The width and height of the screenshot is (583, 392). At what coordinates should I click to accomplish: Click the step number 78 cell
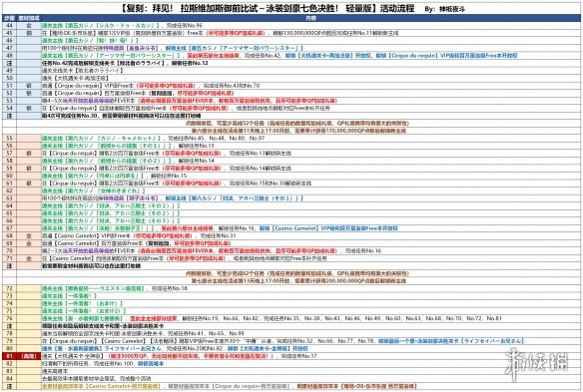tap(9, 334)
